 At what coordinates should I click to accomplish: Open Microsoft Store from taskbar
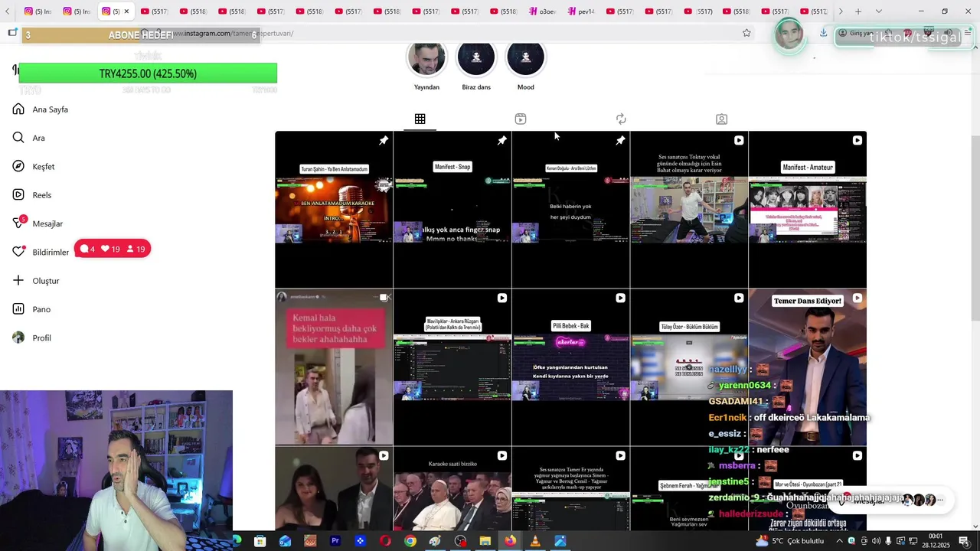point(260,541)
